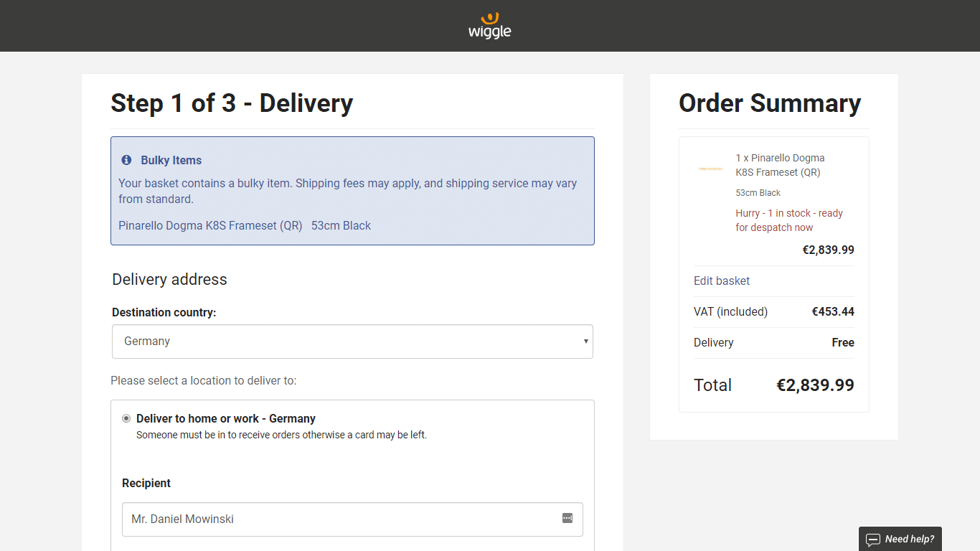Open the Edit basket link
980x551 pixels.
coord(722,281)
